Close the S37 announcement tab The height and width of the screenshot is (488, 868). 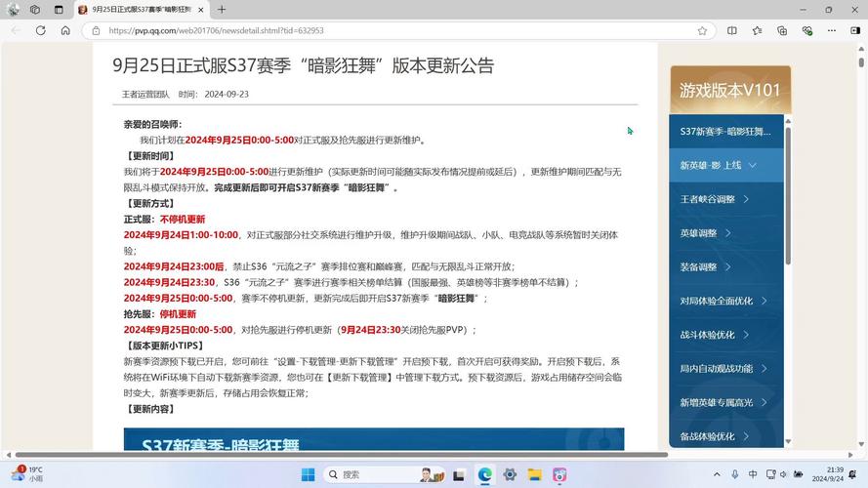[x=200, y=10]
